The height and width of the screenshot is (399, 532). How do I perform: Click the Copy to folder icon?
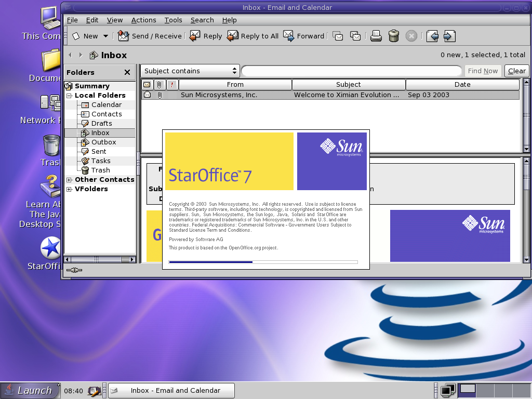click(x=355, y=36)
